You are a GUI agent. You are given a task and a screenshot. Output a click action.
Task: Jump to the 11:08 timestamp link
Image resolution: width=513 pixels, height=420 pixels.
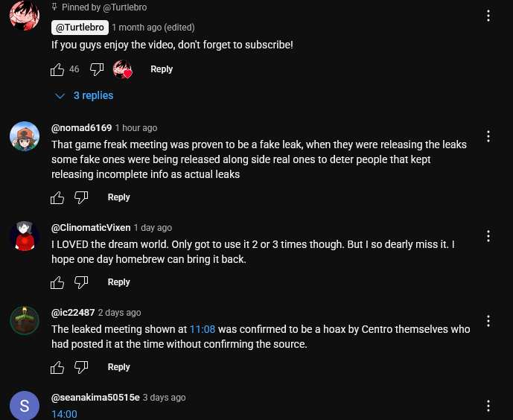click(x=203, y=329)
